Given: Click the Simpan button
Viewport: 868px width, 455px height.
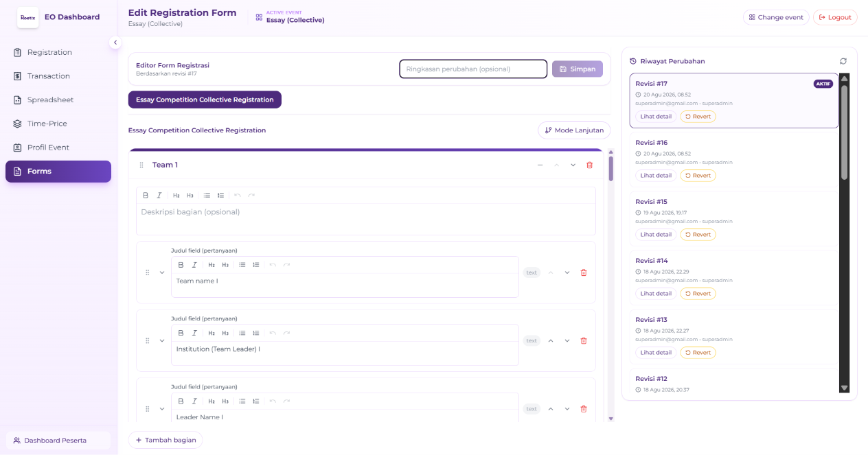Looking at the screenshot, I should point(578,69).
